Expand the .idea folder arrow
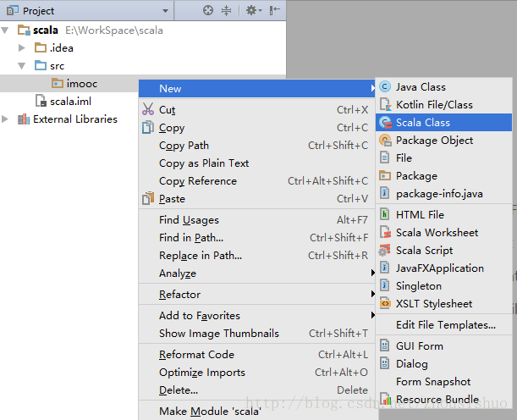Screen dimensions: 517x420 coord(22,47)
